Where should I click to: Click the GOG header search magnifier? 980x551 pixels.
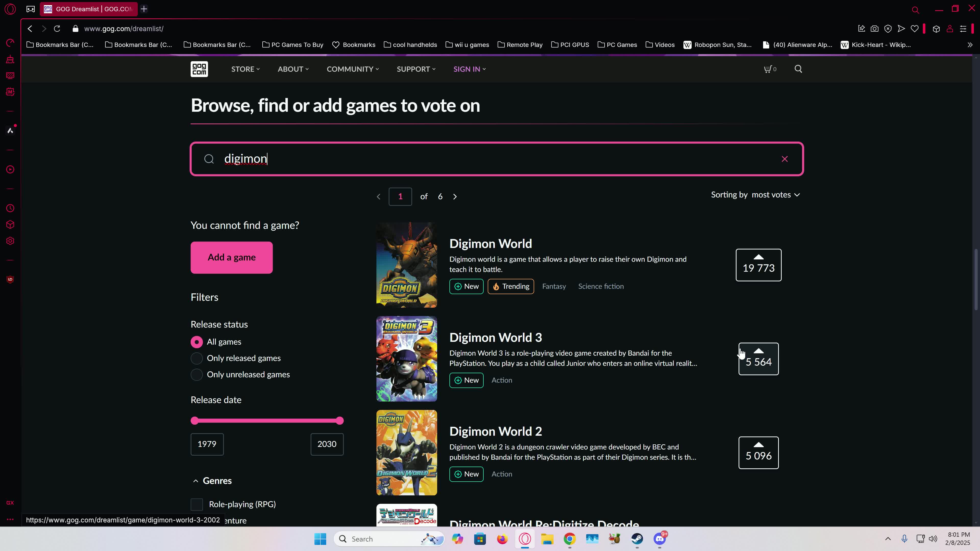798,69
